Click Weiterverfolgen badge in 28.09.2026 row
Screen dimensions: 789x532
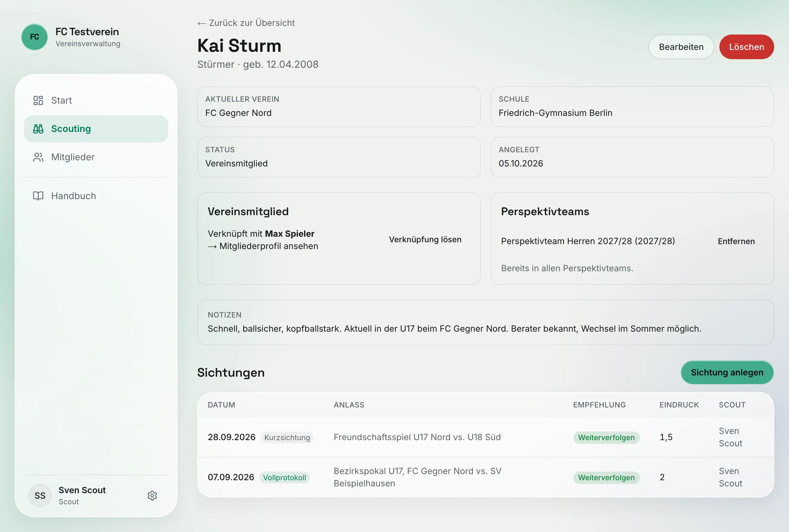606,438
